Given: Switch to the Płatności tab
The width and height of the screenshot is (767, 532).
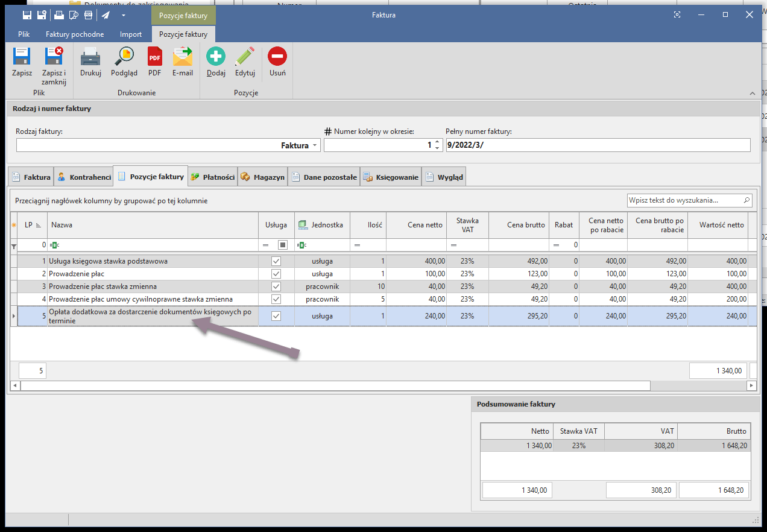Looking at the screenshot, I should click(212, 177).
